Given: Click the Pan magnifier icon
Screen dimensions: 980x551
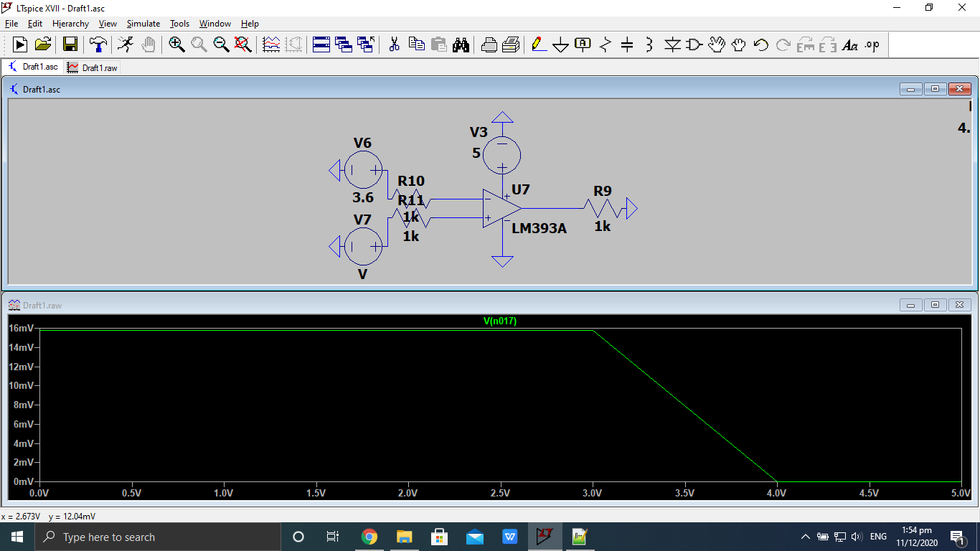Looking at the screenshot, I should tap(199, 44).
